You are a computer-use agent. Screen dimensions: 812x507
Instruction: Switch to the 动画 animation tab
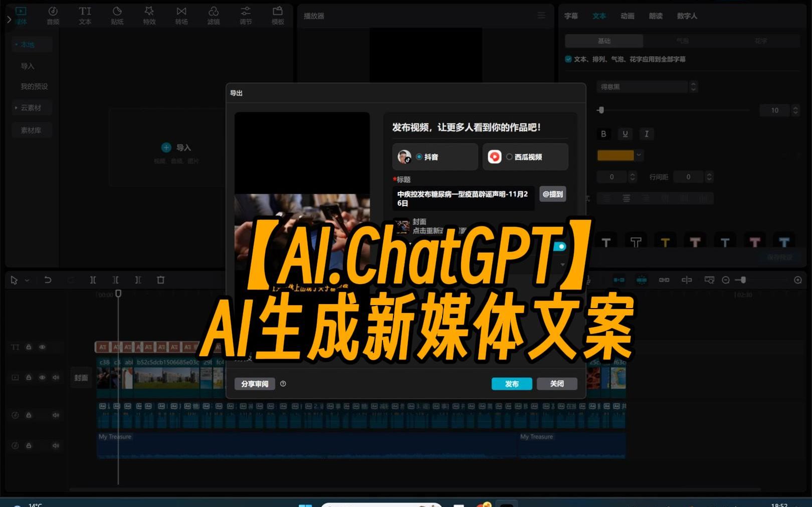(628, 16)
